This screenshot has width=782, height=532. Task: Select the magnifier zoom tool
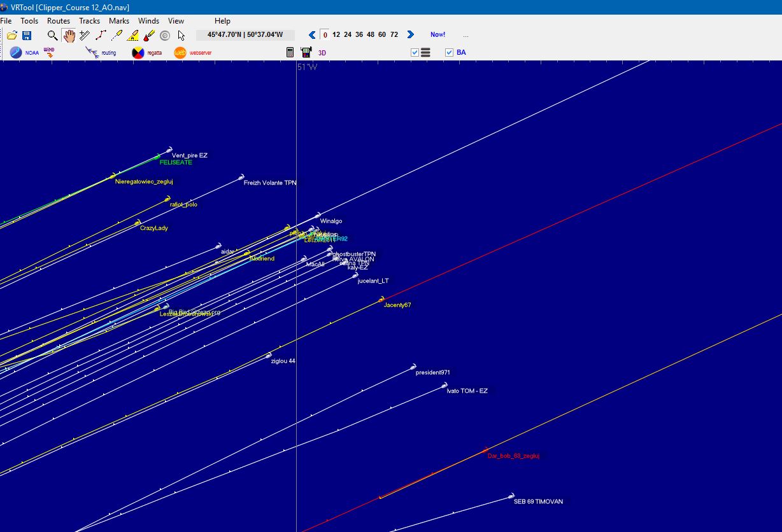(x=52, y=36)
